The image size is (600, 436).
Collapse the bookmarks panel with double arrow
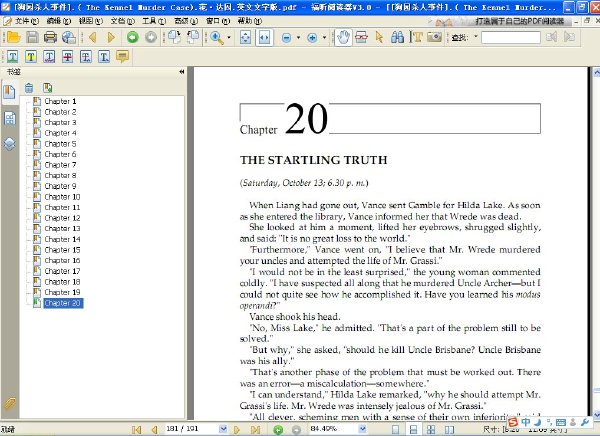click(181, 72)
